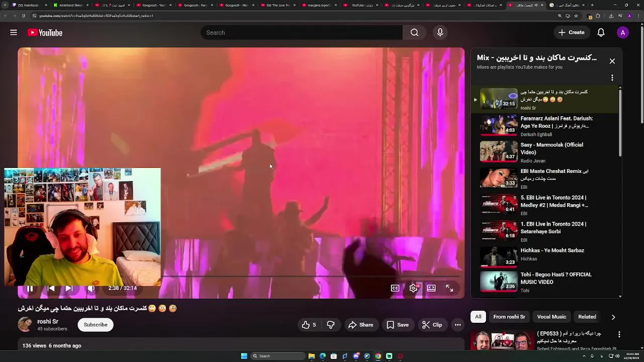This screenshot has width=644, height=362.
Task: Show hidden system tray icons
Action: pyautogui.click(x=584, y=356)
